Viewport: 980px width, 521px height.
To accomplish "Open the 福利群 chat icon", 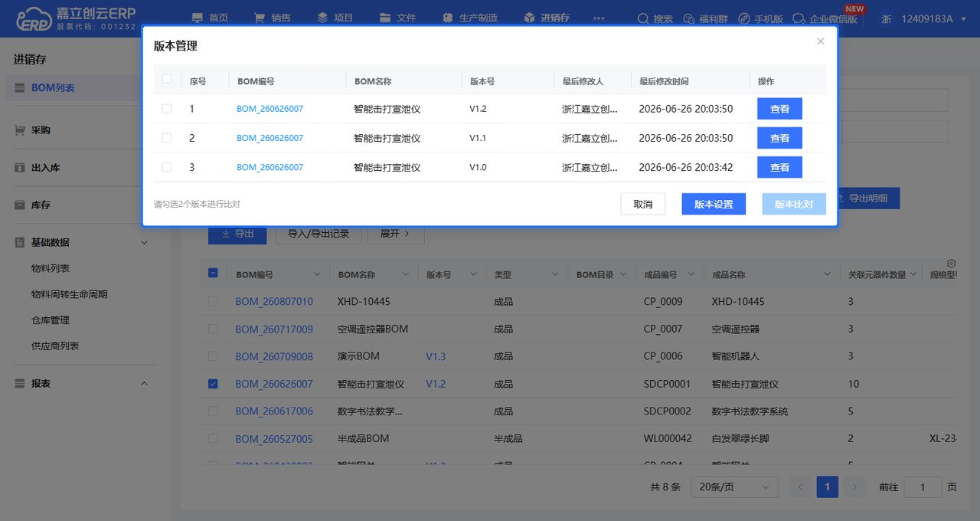I will click(690, 18).
